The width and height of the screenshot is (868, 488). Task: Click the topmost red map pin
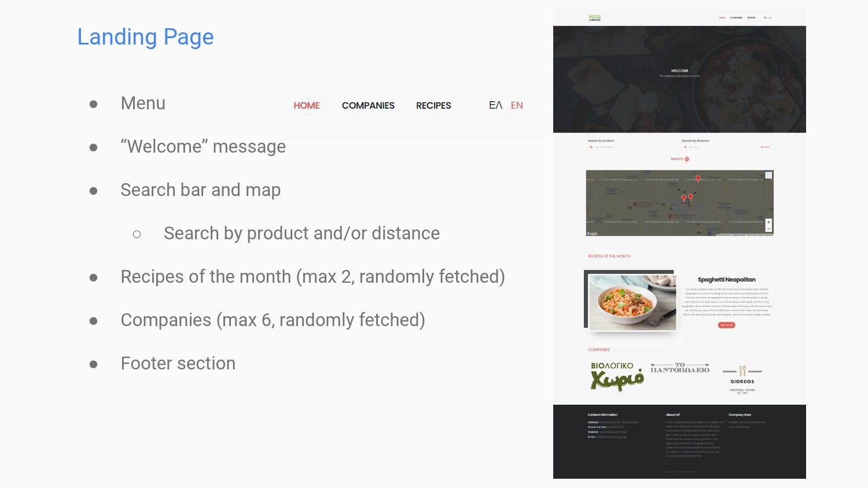pyautogui.click(x=698, y=179)
